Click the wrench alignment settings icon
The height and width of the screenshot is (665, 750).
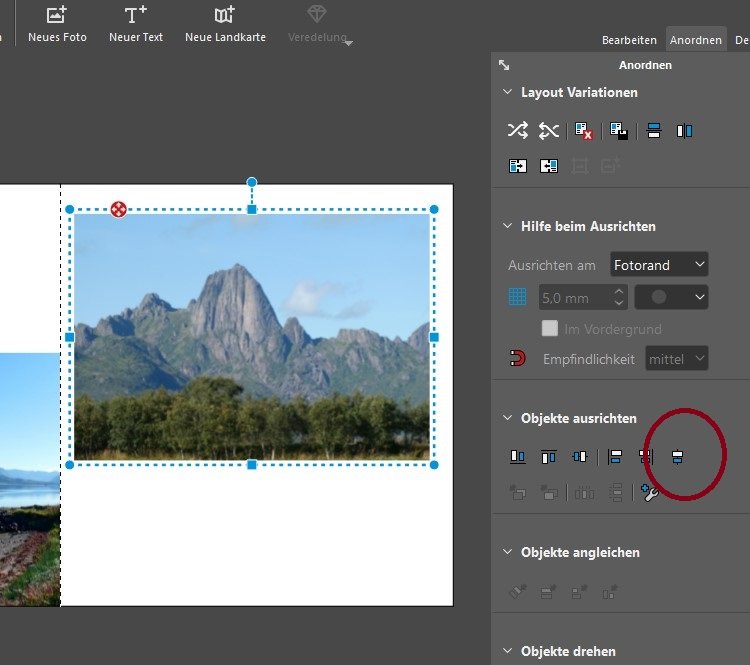[x=650, y=492]
